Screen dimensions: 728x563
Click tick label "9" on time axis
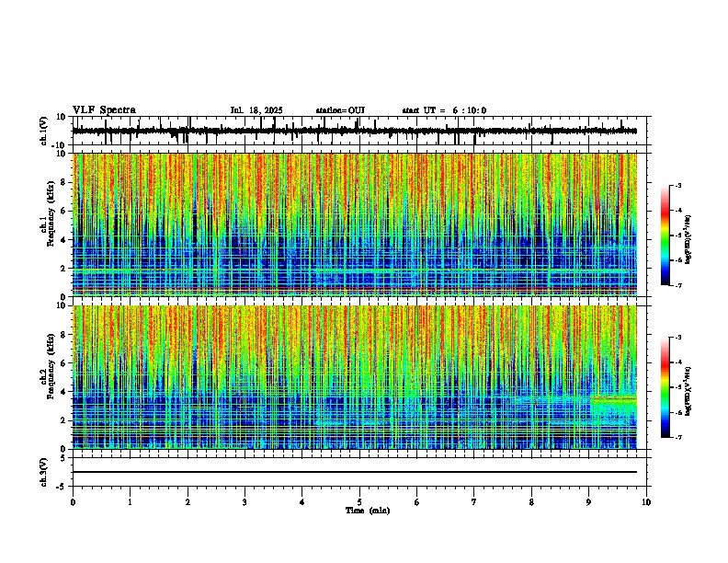point(588,502)
